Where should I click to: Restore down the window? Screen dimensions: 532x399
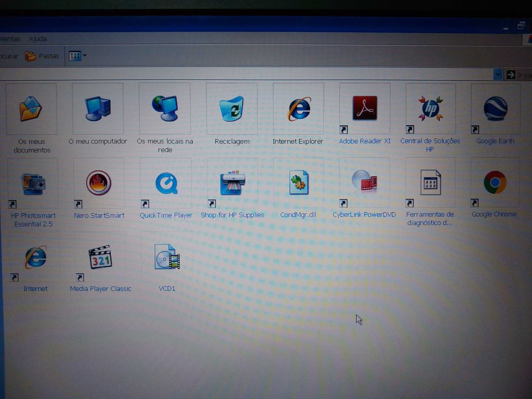pyautogui.click(x=521, y=26)
